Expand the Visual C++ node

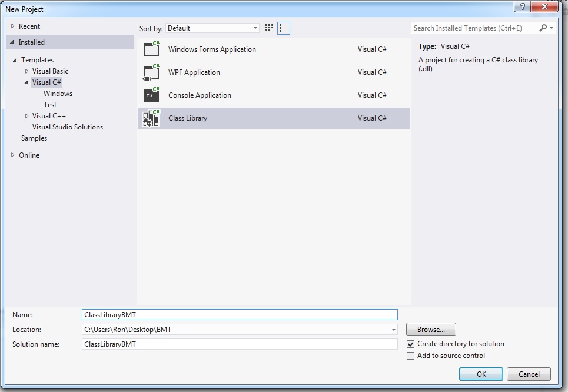pos(26,116)
